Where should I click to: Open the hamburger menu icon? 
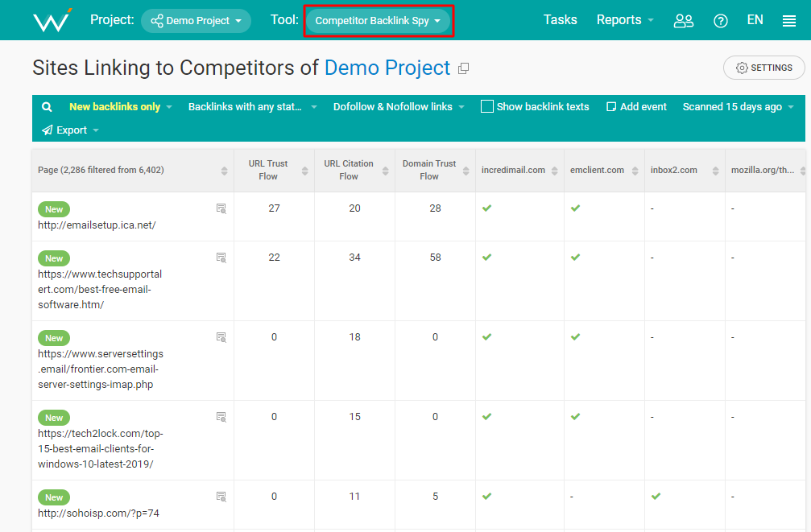coord(788,21)
